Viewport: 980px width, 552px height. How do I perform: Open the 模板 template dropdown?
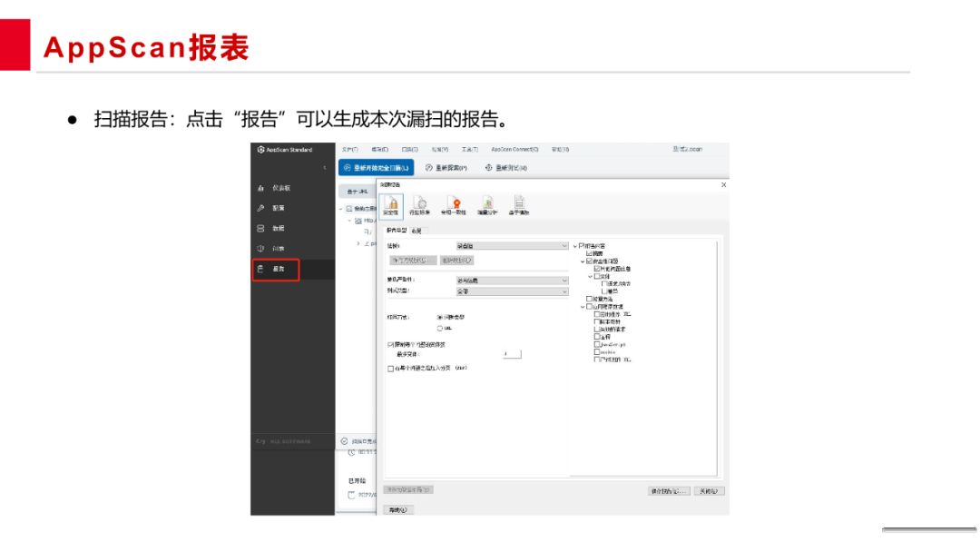tap(512, 246)
